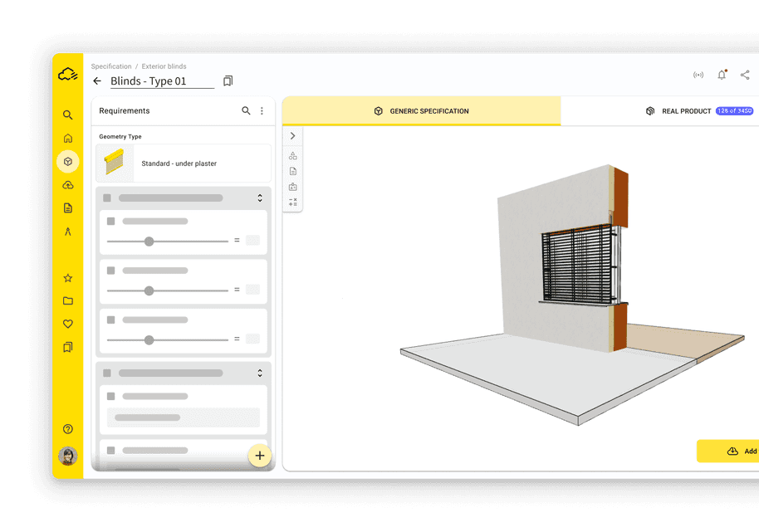Open the dimensions tool below the ID badge icon
This screenshot has height=532, width=759.
(x=292, y=199)
